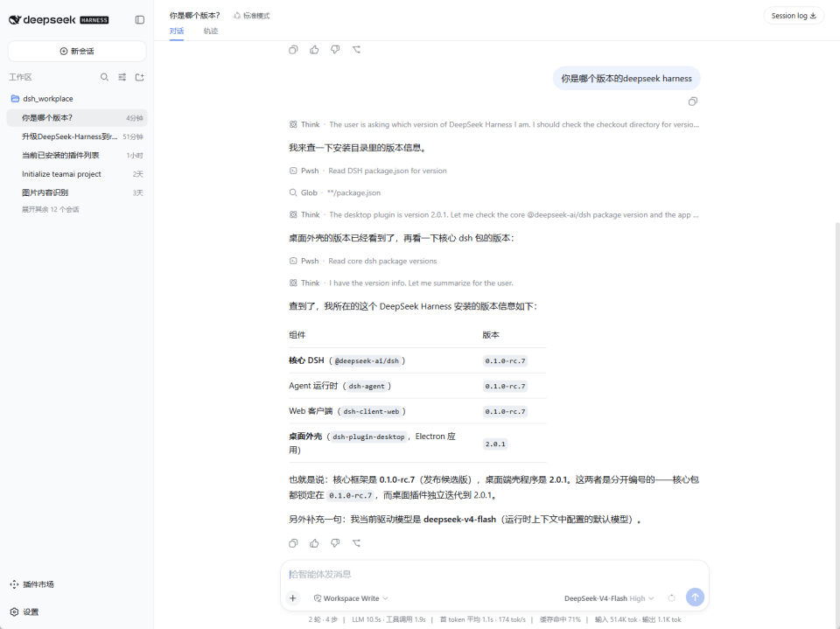Branch the latest reply at bottom
This screenshot has height=629, width=840.
[356, 543]
